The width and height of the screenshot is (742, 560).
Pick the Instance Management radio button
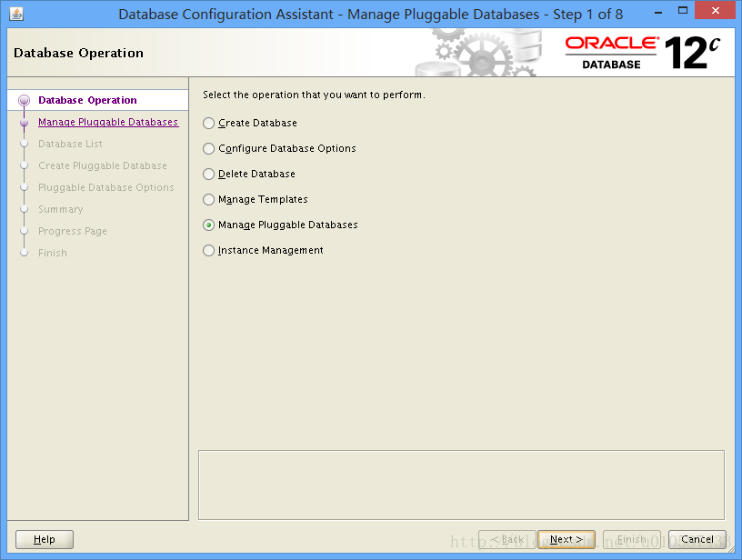209,251
